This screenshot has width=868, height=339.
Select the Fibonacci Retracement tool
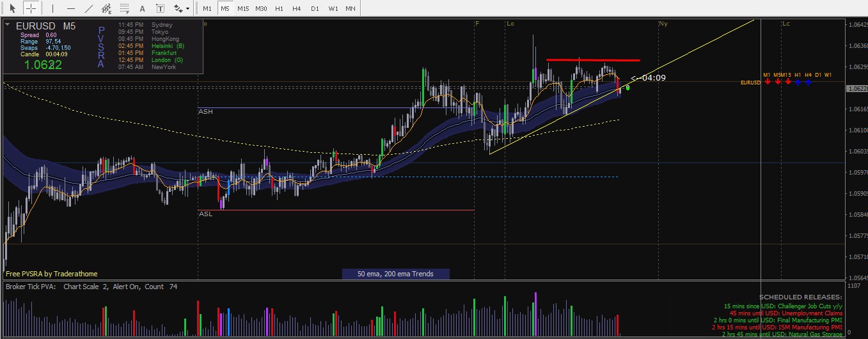tap(124, 9)
